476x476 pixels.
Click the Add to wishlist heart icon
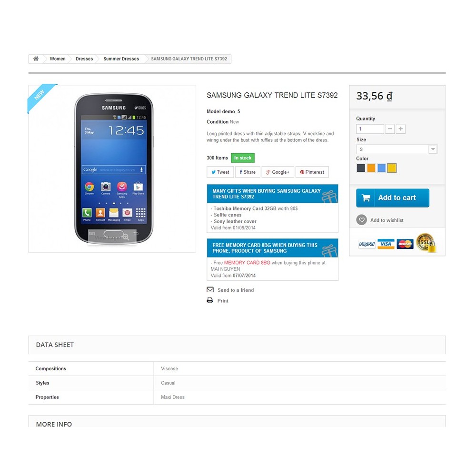(x=362, y=220)
